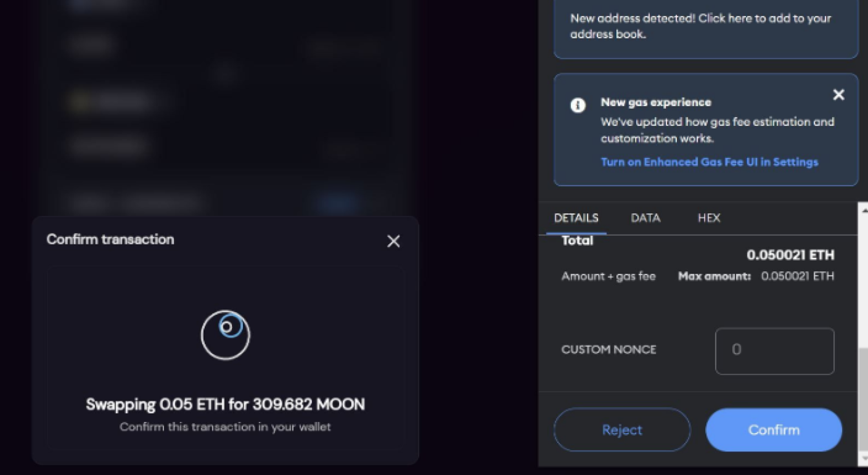Click the Amount + gas fee label
Viewport: 868px width, 475px height.
609,276
